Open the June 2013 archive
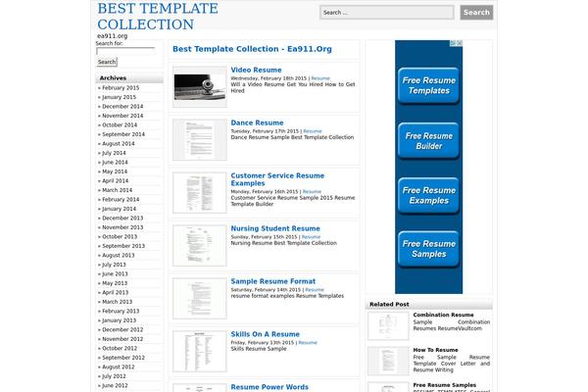The image size is (588, 392). tap(115, 273)
